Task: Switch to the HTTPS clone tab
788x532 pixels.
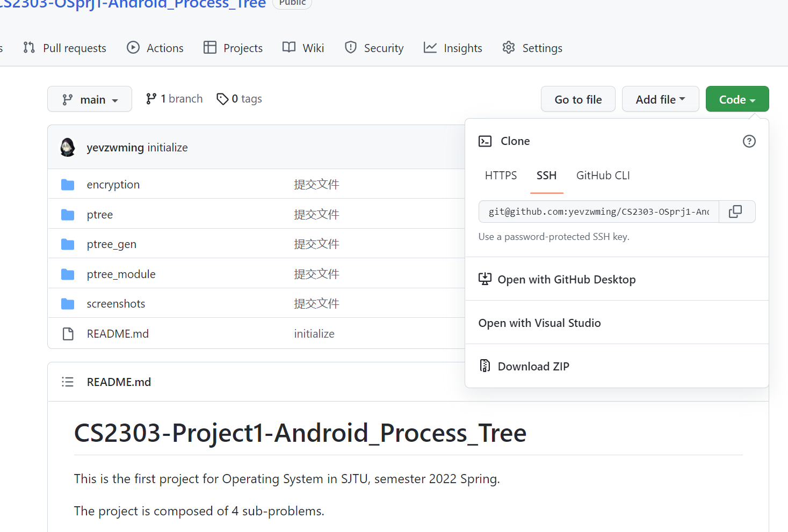Action: [501, 176]
